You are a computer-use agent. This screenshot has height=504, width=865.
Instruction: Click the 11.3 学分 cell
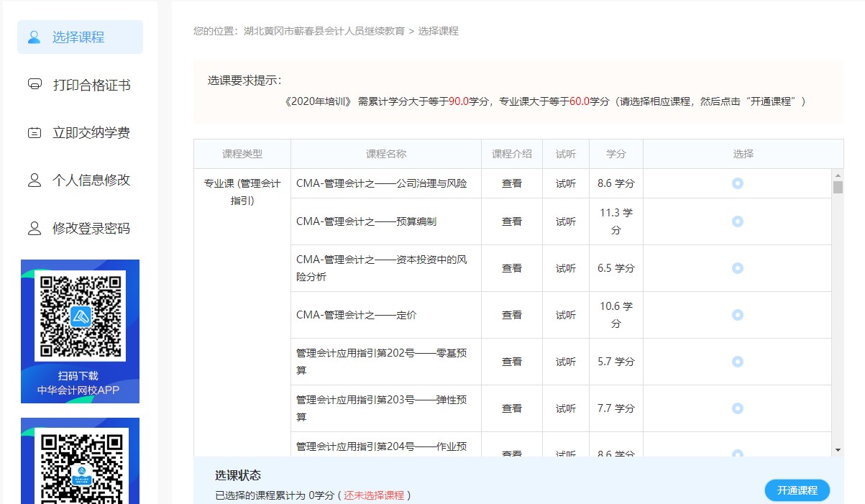pos(616,221)
